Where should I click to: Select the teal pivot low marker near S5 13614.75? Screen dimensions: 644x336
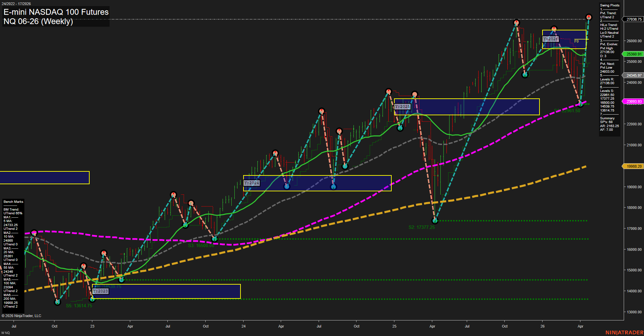point(57,302)
